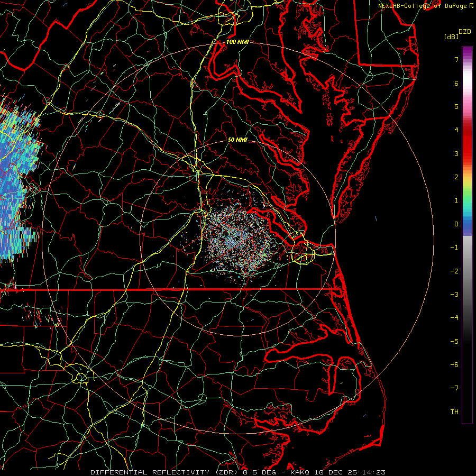Click the 3 dB legend value
Image resolution: width=476 pixels, height=476 pixels.
coord(456,153)
